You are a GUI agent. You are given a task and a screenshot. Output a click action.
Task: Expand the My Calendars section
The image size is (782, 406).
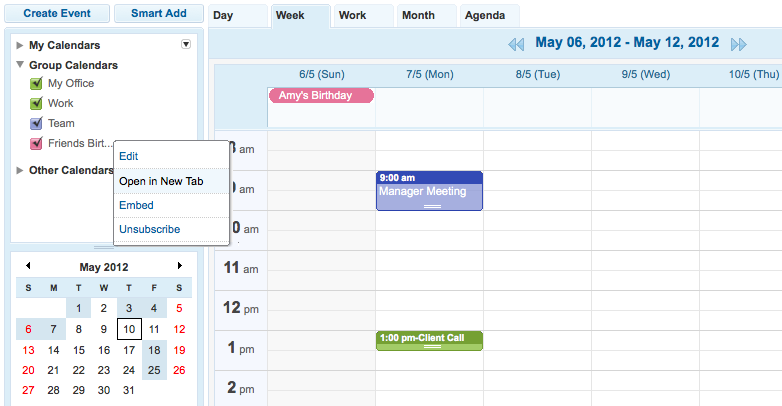(x=20, y=45)
